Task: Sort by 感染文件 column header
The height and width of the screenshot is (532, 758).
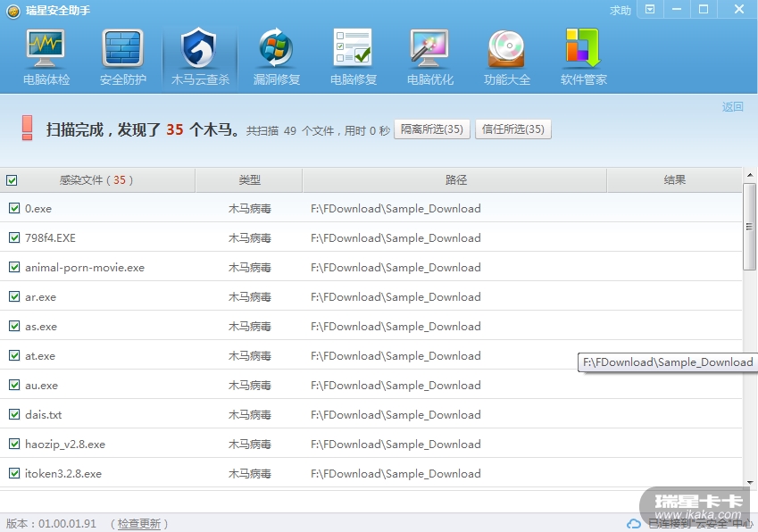Action: click(x=96, y=180)
